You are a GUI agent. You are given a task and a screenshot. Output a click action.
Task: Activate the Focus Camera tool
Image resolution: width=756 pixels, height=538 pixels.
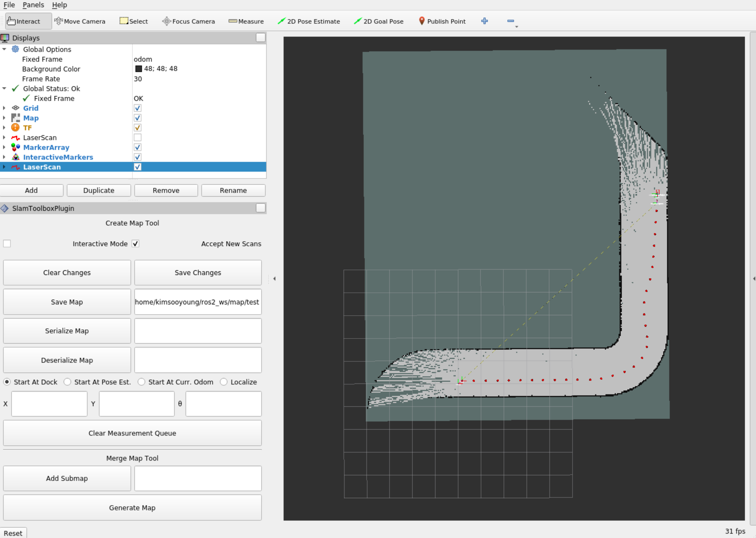click(188, 21)
